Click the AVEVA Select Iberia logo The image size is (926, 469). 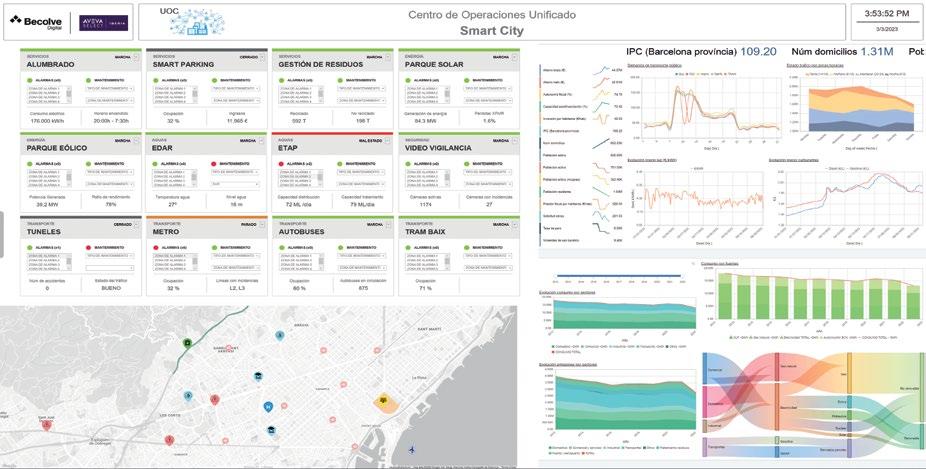pos(103,22)
